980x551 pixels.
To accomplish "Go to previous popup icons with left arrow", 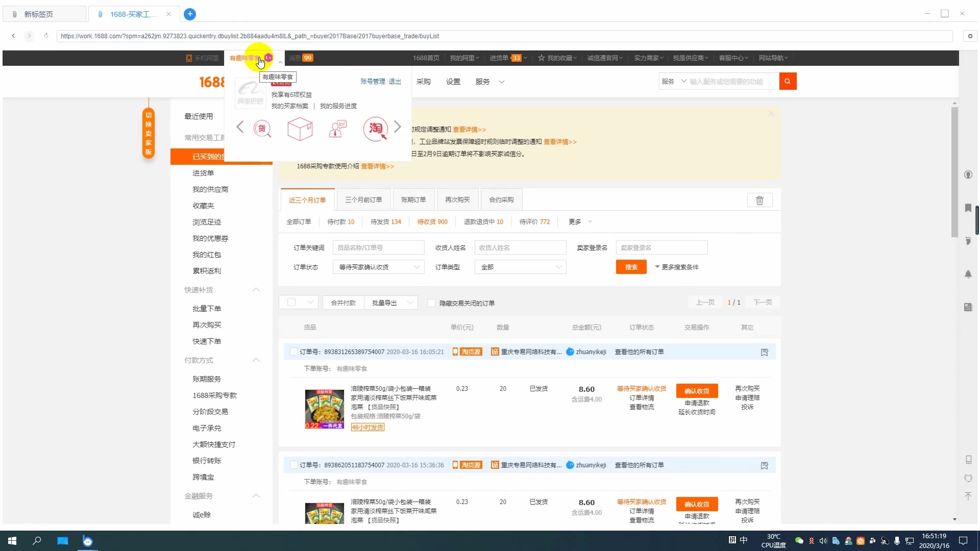I will tap(240, 127).
